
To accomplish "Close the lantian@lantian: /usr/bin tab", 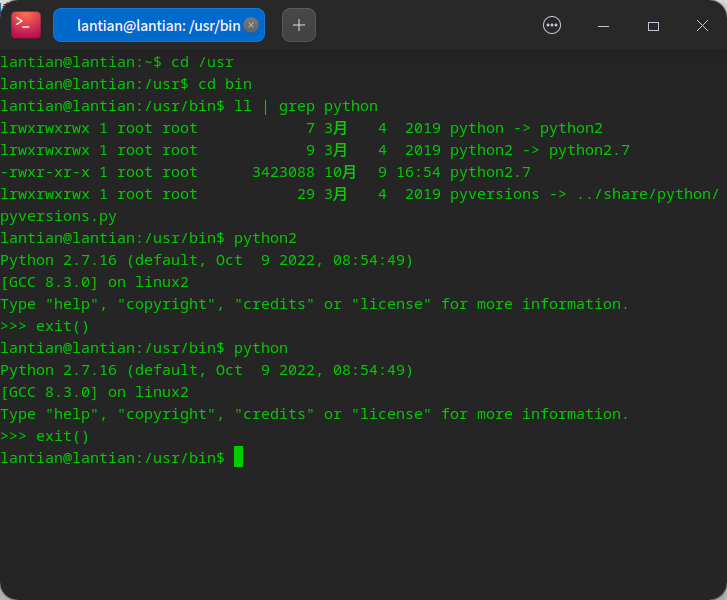I will coord(251,25).
